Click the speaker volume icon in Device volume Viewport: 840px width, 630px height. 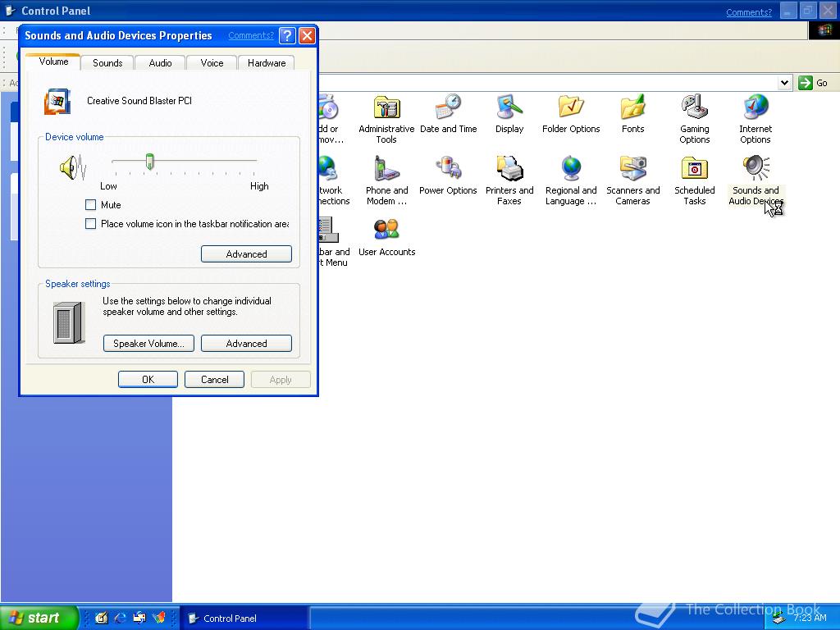pyautogui.click(x=73, y=167)
